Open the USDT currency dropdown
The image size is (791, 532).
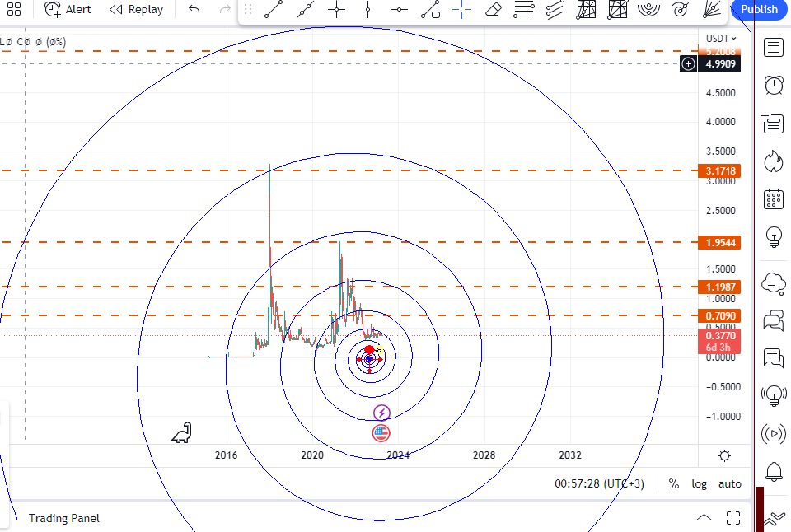click(720, 39)
